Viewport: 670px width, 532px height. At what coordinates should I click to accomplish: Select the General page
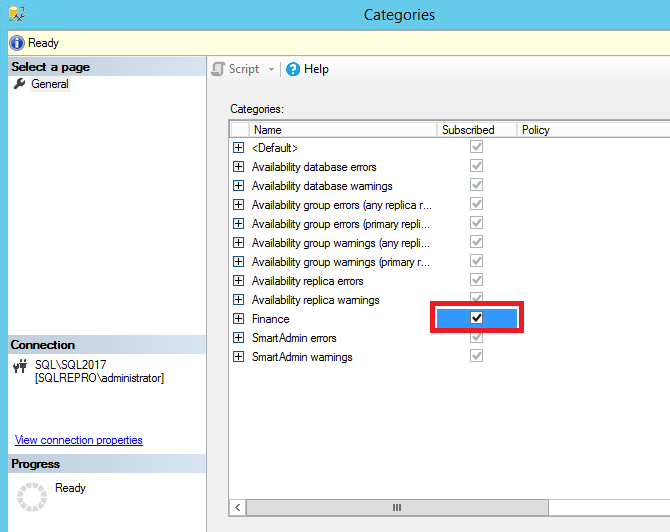[x=50, y=84]
